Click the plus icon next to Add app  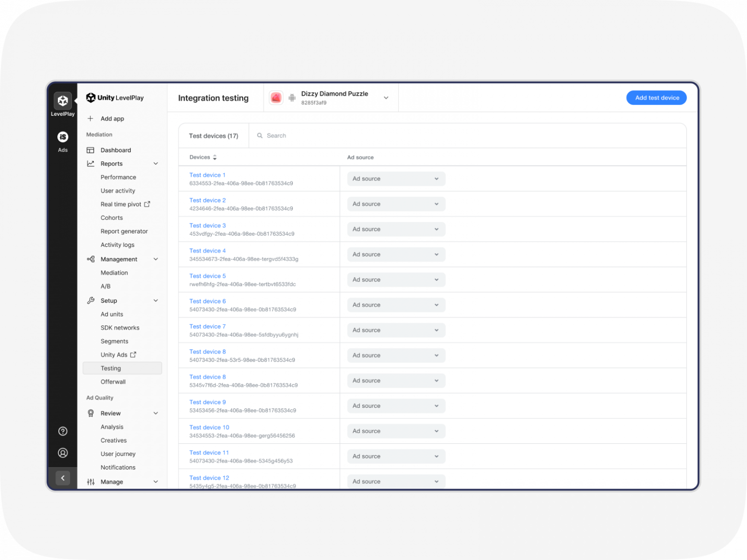90,119
